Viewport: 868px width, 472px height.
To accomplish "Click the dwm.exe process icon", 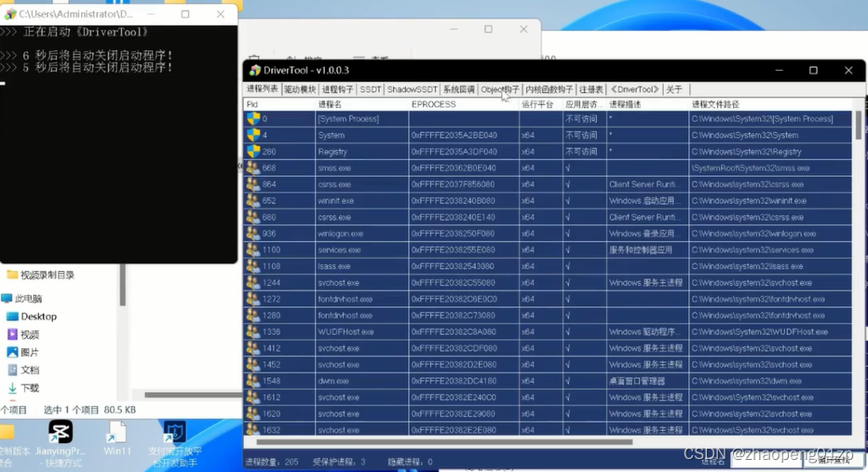I will pos(253,381).
